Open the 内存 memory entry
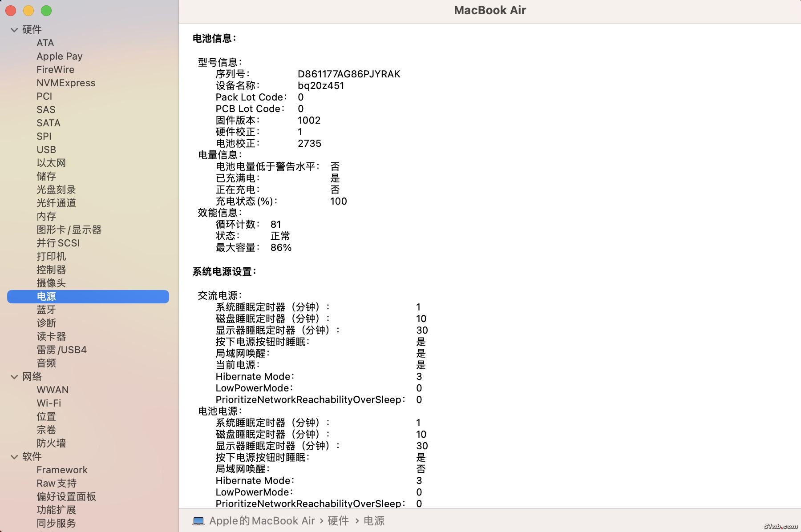Viewport: 801px width, 532px height. coord(46,216)
